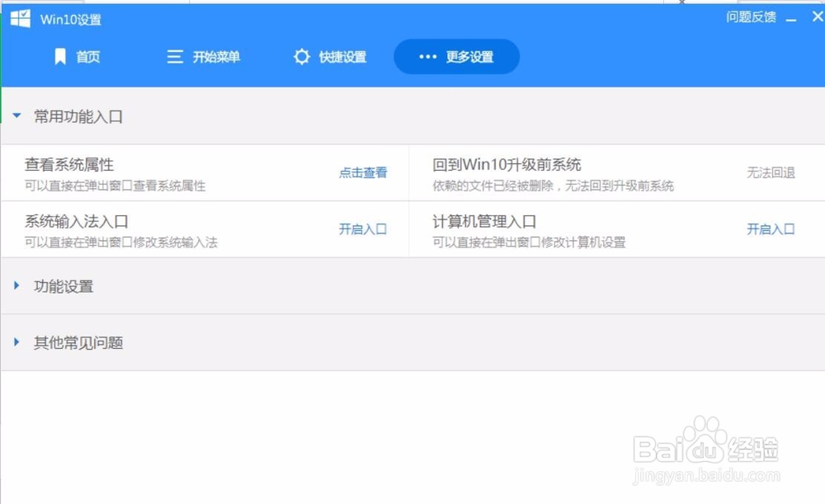Click the 功能设置 header text
825x504 pixels.
tap(64, 286)
